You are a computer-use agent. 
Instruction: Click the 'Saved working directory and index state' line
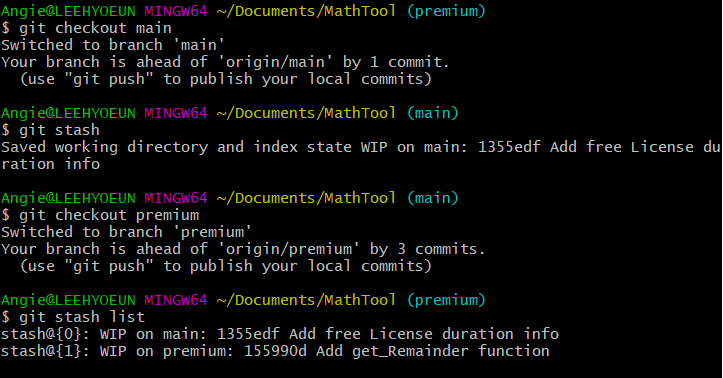[x=361, y=147]
